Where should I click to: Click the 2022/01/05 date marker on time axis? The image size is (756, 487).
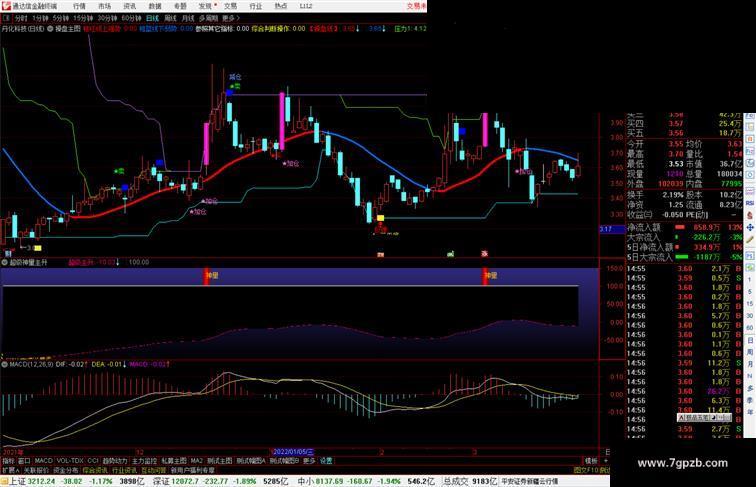(293, 452)
